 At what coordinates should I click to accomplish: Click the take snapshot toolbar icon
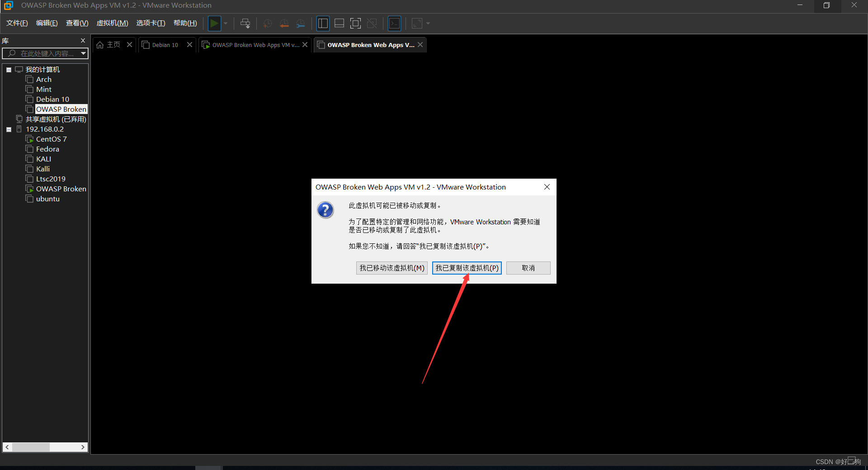click(267, 23)
